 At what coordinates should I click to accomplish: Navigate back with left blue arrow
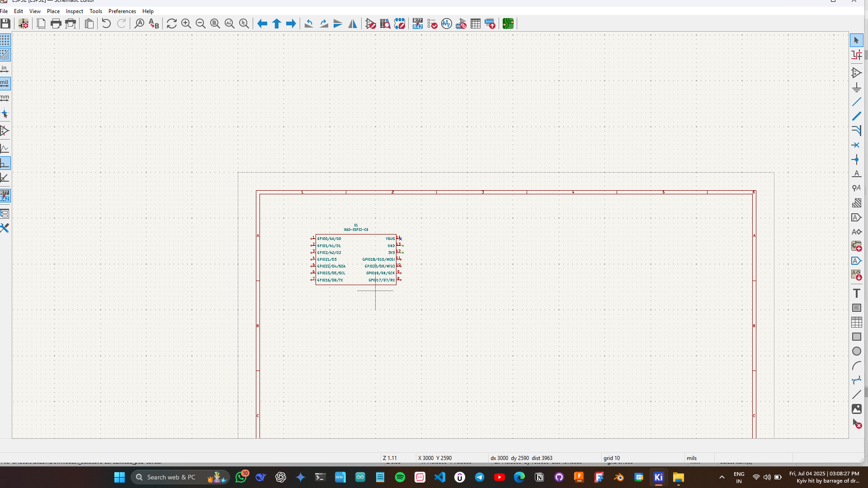click(x=262, y=23)
